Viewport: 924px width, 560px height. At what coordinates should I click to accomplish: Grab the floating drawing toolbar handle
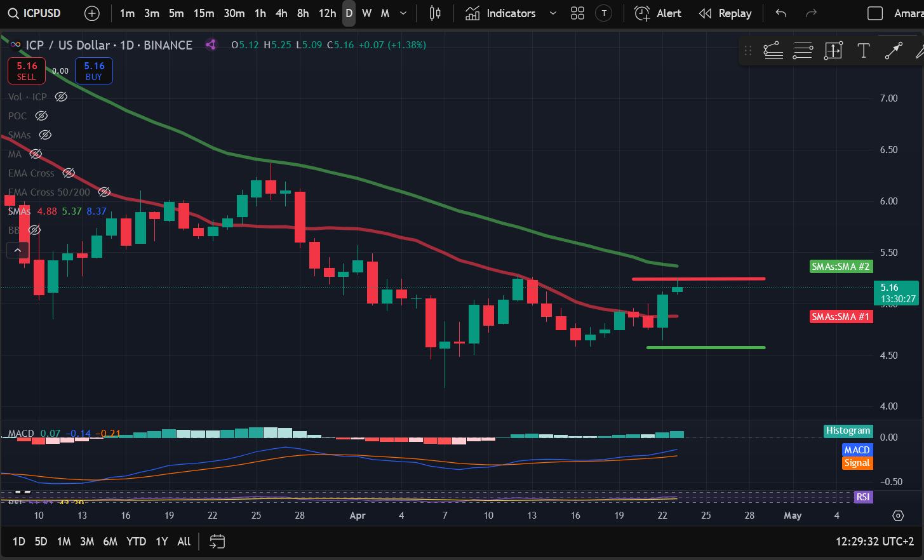[748, 51]
